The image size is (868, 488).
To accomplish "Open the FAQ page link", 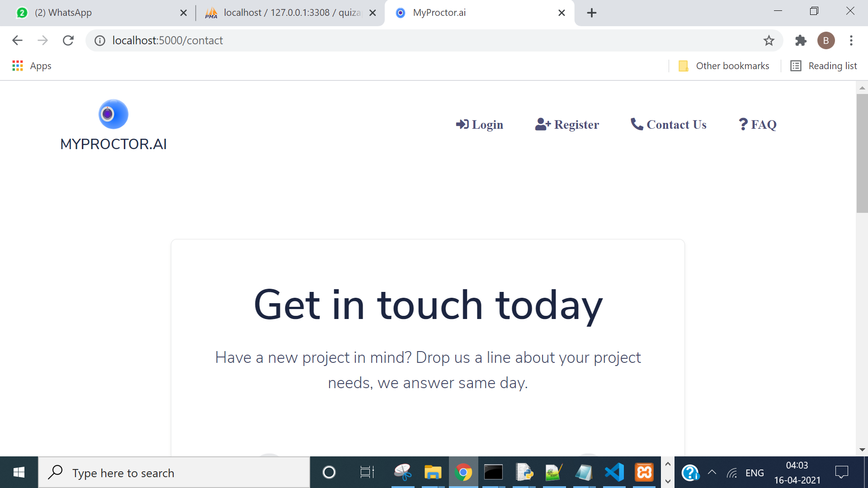I will click(757, 124).
